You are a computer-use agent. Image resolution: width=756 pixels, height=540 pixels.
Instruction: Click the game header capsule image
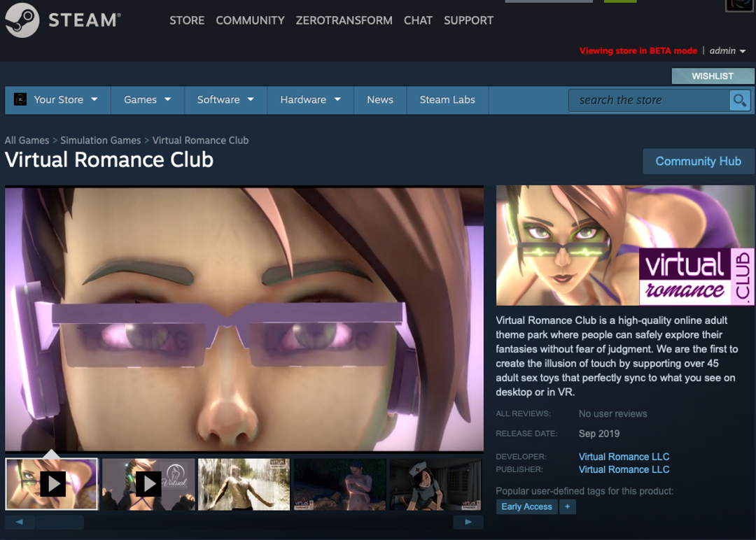tap(625, 246)
